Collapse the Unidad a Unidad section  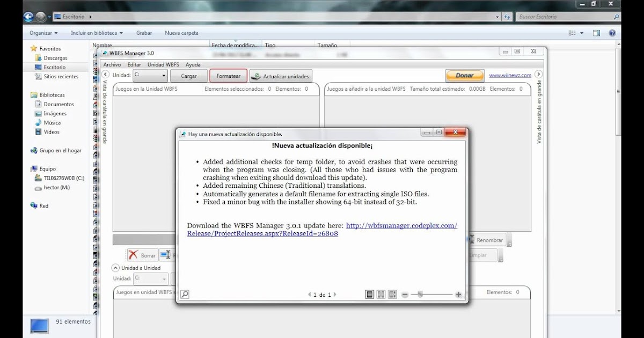tap(115, 268)
